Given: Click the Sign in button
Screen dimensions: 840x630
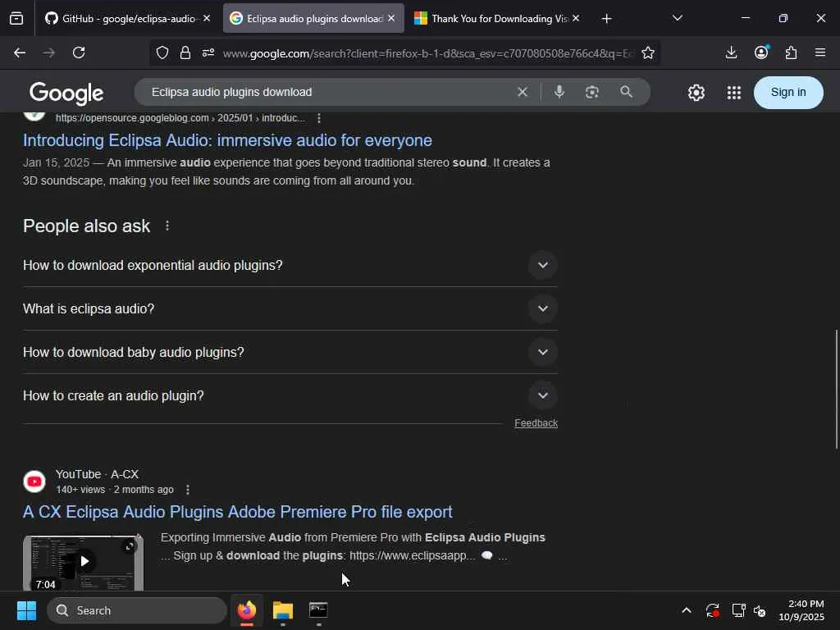Looking at the screenshot, I should coord(788,92).
